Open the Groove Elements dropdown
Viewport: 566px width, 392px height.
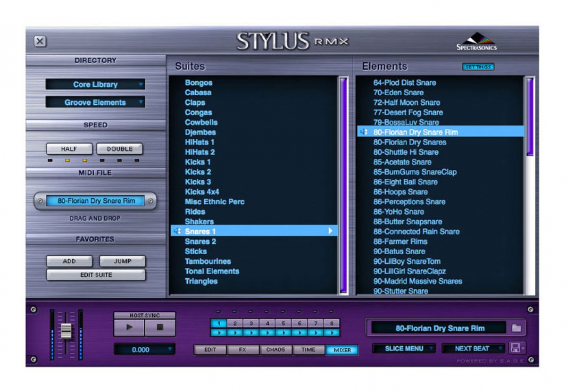click(x=95, y=102)
